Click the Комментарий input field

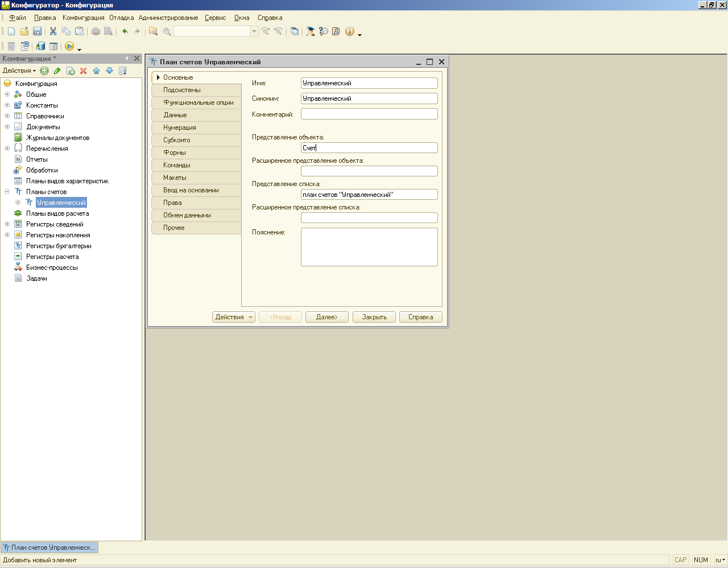click(x=369, y=114)
